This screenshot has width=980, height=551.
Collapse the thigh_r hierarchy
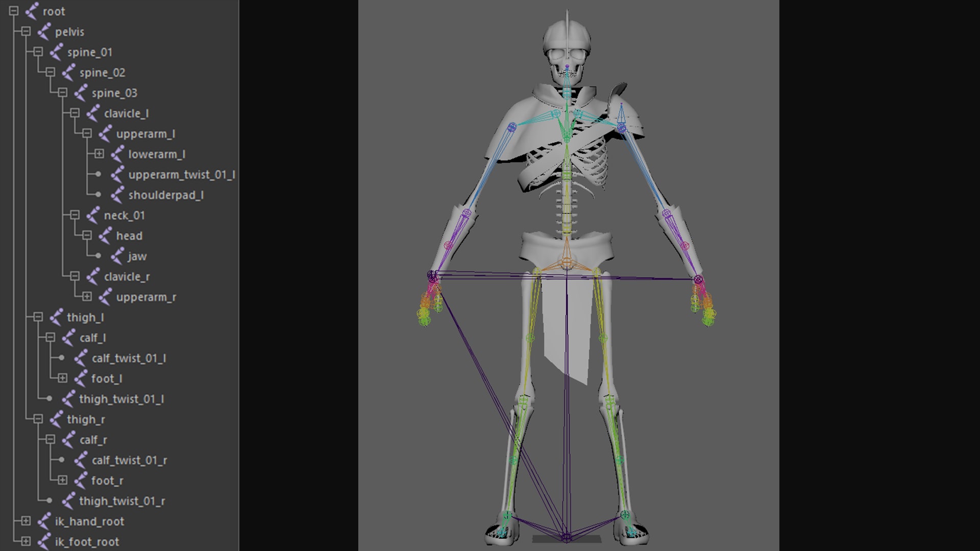38,419
